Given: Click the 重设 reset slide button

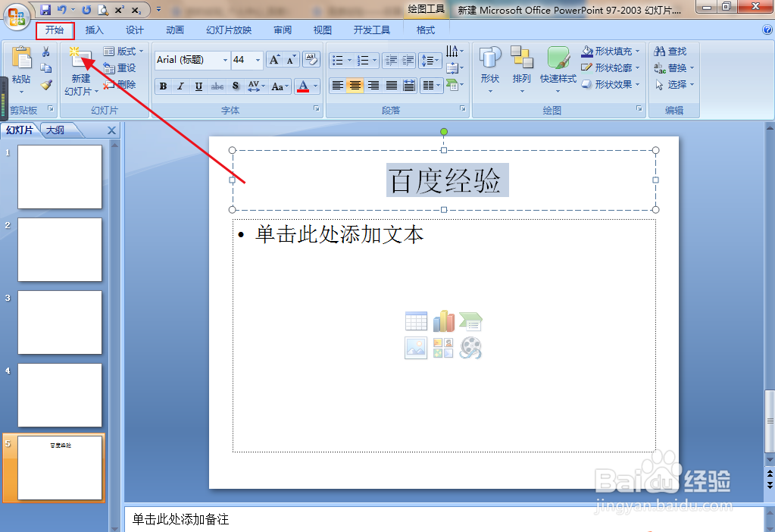Looking at the screenshot, I should pos(120,68).
